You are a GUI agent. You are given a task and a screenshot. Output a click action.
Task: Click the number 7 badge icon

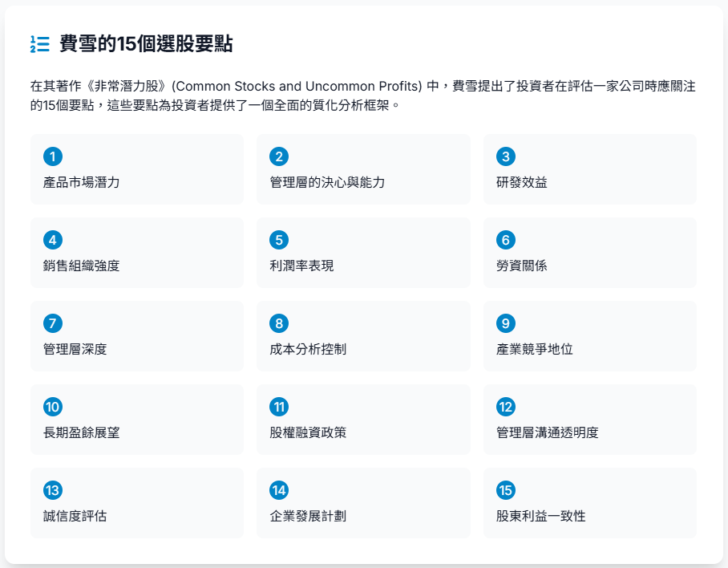tap(53, 323)
